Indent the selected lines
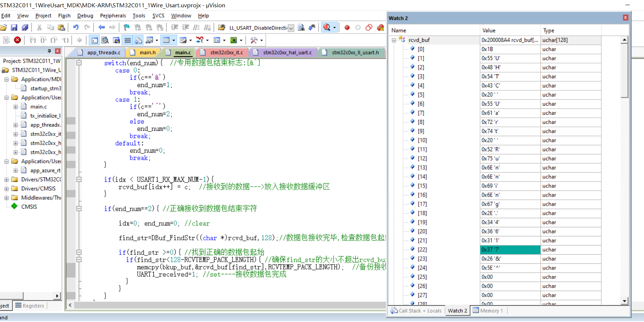This screenshot has width=644, height=322. (175, 27)
